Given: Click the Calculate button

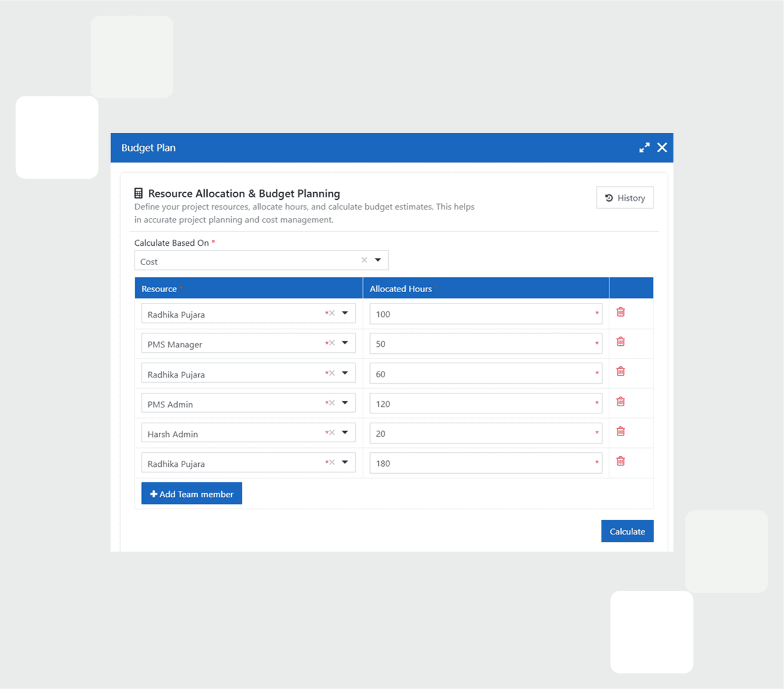Looking at the screenshot, I should point(627,531).
